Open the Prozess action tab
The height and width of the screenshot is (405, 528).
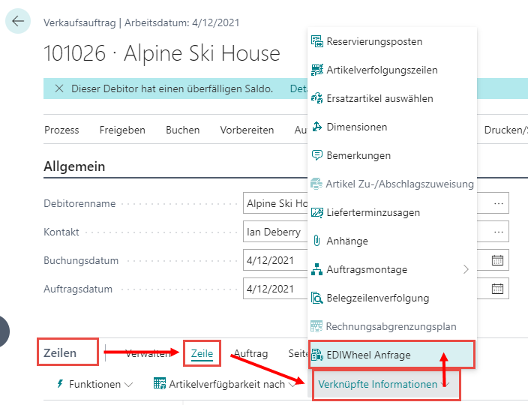coord(62,130)
